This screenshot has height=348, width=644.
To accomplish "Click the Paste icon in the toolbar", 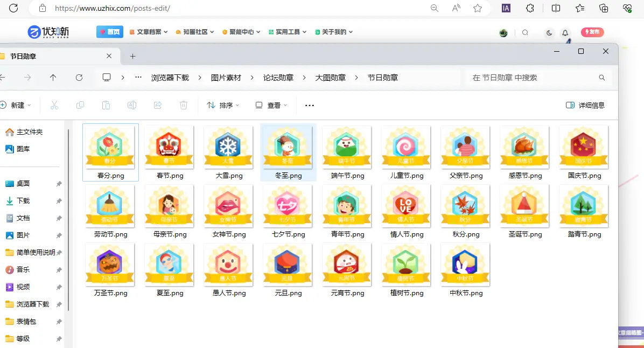I will click(106, 105).
